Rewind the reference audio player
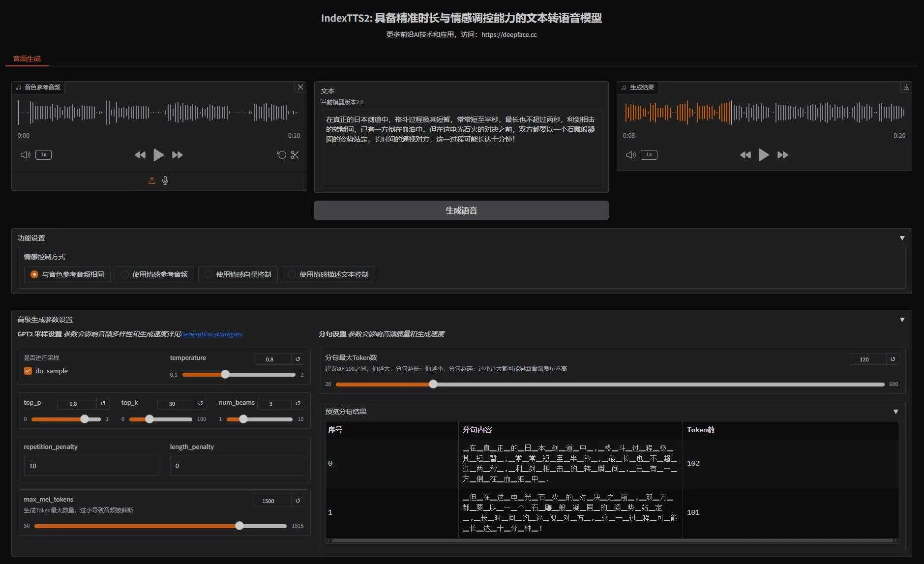 [x=140, y=155]
